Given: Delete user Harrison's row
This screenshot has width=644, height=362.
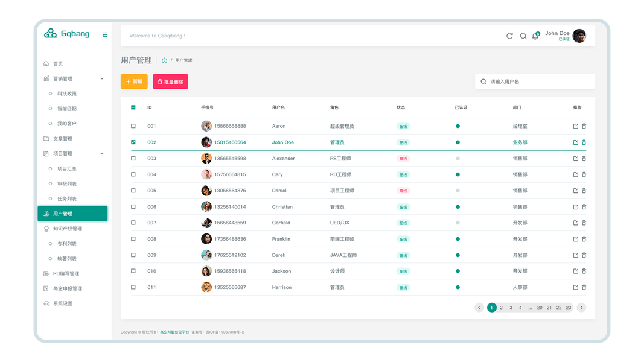Looking at the screenshot, I should [x=584, y=287].
